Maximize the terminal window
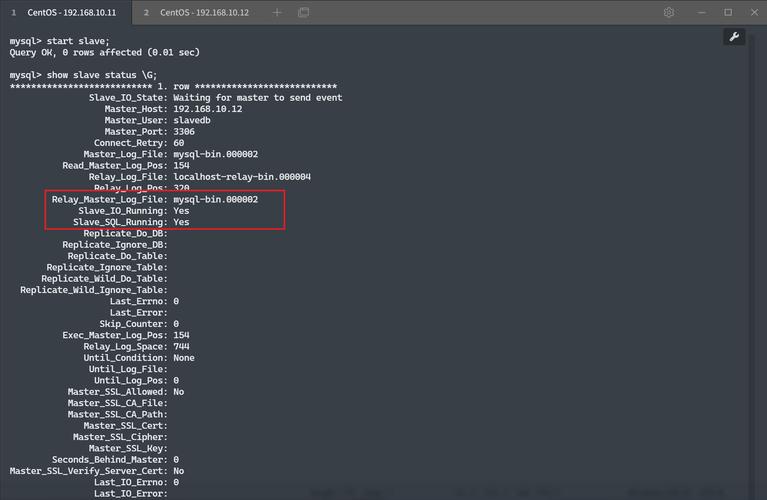The width and height of the screenshot is (767, 500). point(728,12)
